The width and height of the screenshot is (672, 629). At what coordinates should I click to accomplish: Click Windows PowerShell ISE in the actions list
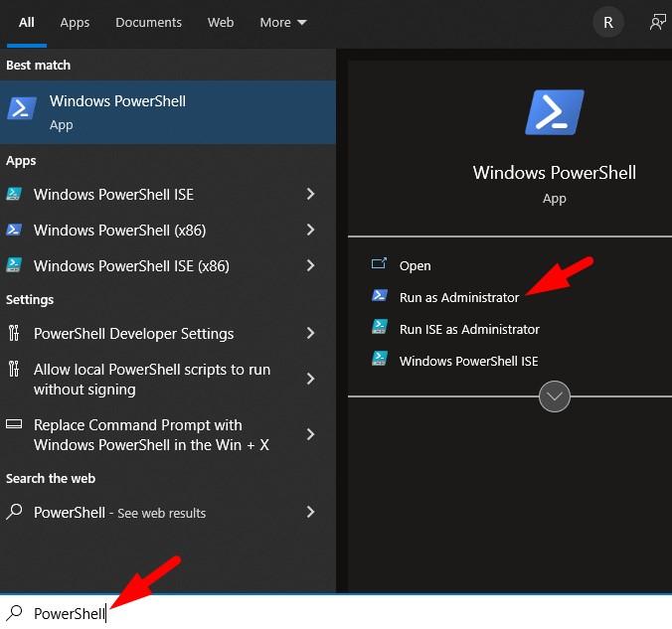tap(468, 361)
